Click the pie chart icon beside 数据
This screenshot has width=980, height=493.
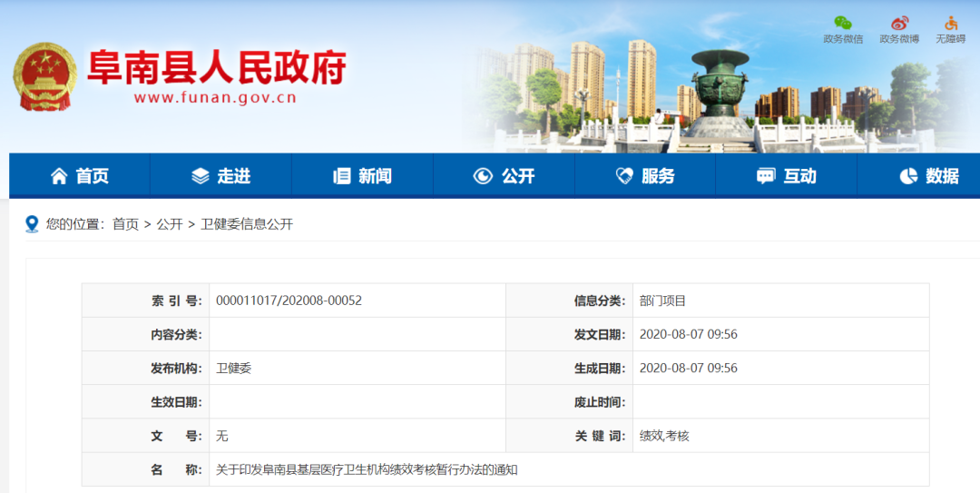coord(908,176)
